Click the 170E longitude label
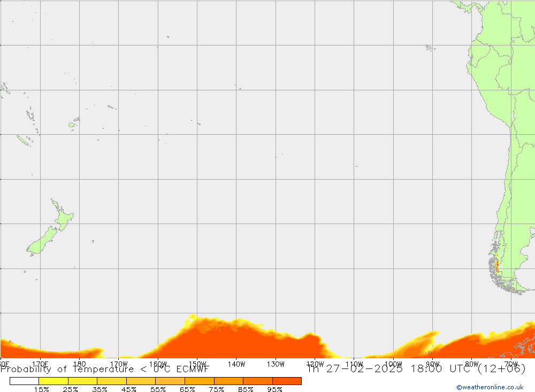The height and width of the screenshot is (392, 535). click(x=40, y=364)
